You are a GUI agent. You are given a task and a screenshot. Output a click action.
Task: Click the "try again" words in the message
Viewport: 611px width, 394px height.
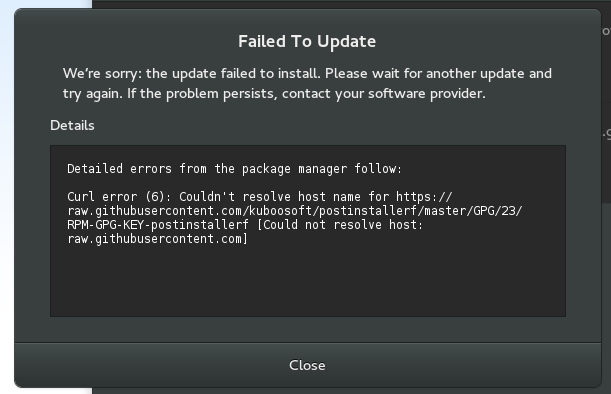coord(92,94)
